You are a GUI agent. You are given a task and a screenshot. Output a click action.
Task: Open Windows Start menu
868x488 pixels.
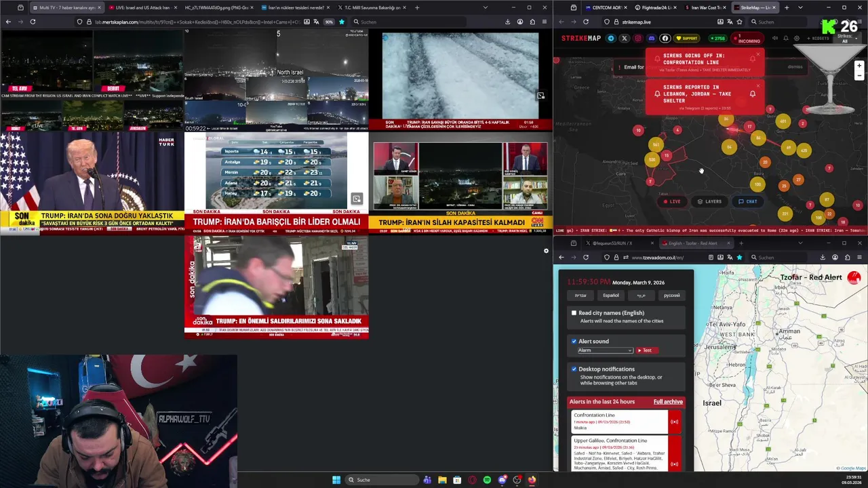[x=336, y=480]
